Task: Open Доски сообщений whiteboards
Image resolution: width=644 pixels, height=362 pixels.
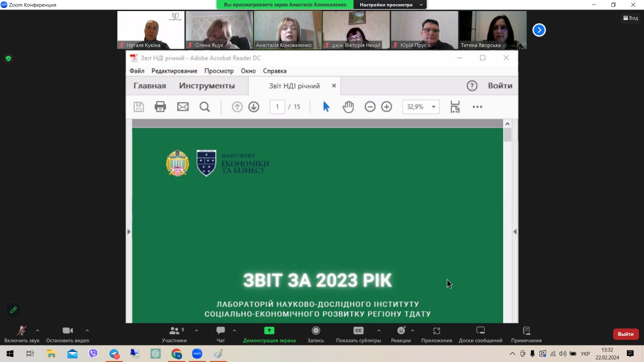Action: tap(480, 334)
